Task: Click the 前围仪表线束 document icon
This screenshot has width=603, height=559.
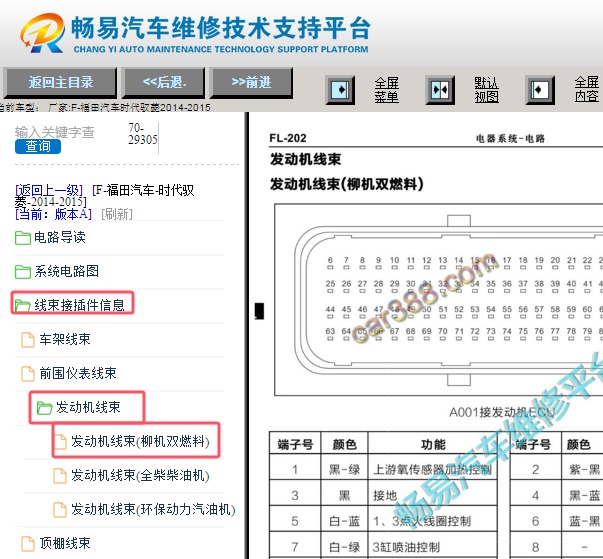Action: click(x=28, y=373)
